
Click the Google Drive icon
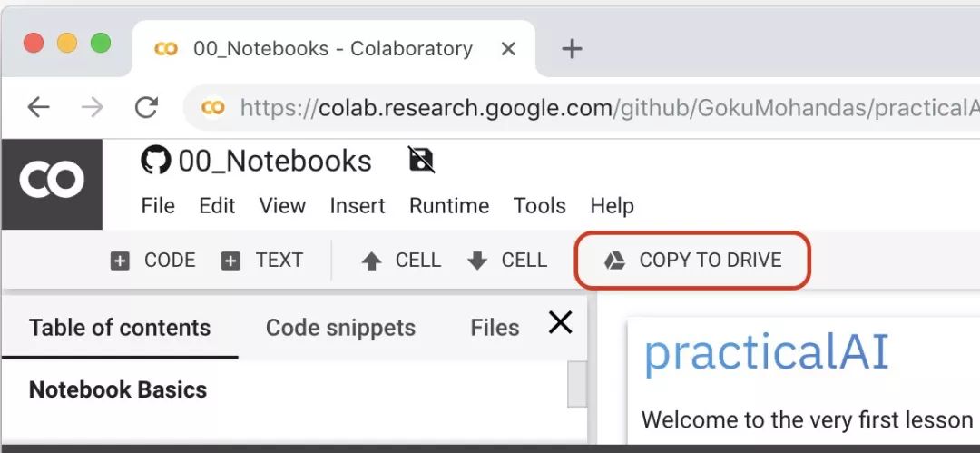[614, 261]
